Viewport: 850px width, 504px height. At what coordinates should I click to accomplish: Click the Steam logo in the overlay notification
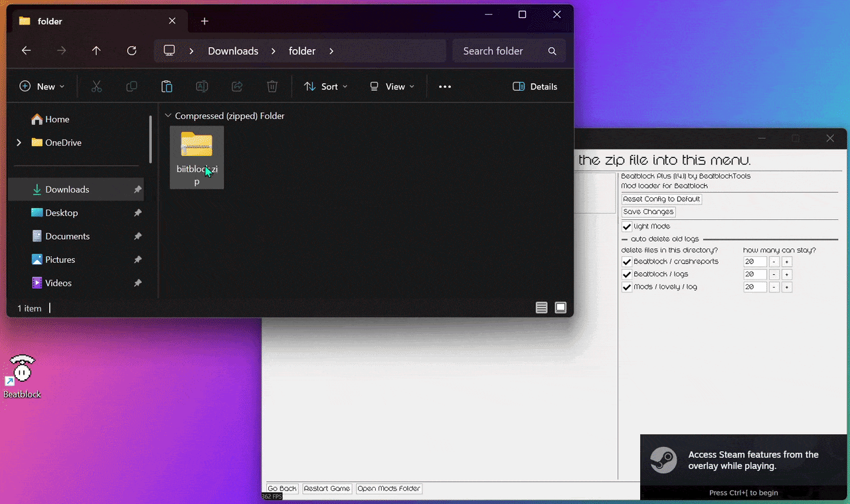click(x=663, y=460)
